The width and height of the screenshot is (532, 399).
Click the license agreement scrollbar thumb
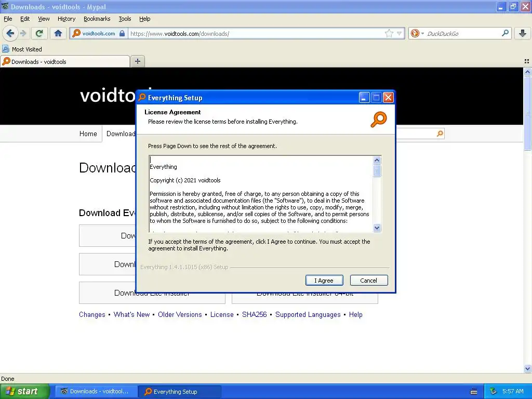tap(377, 171)
